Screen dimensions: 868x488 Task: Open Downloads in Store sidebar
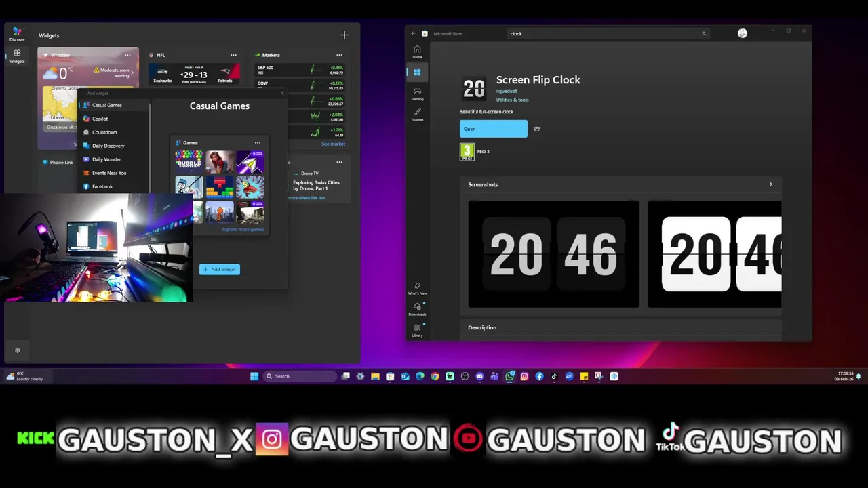point(417,310)
